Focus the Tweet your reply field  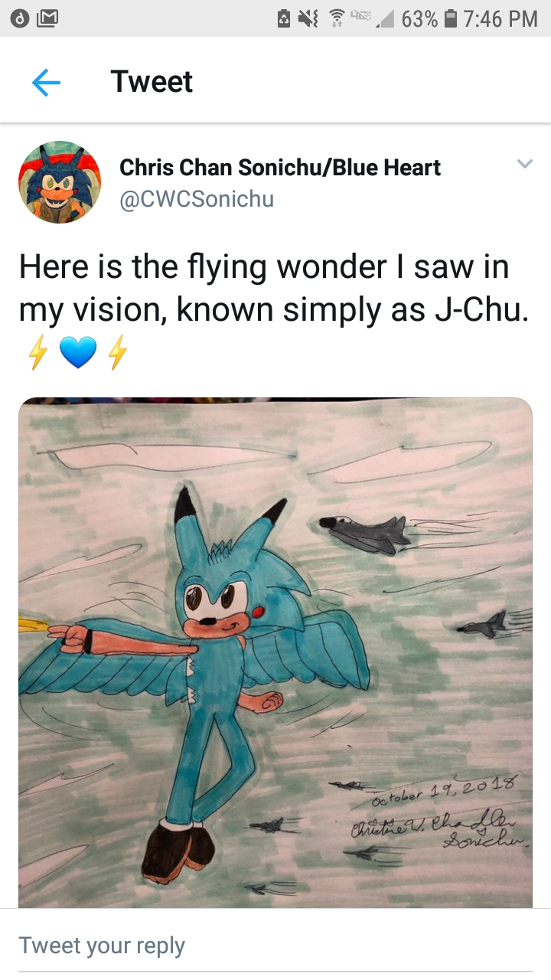tap(275, 946)
